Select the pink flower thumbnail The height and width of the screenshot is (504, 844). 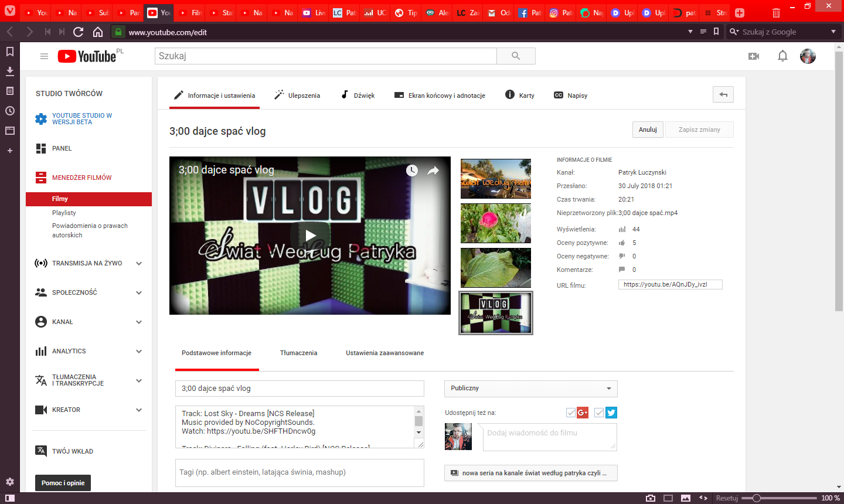[x=496, y=223]
